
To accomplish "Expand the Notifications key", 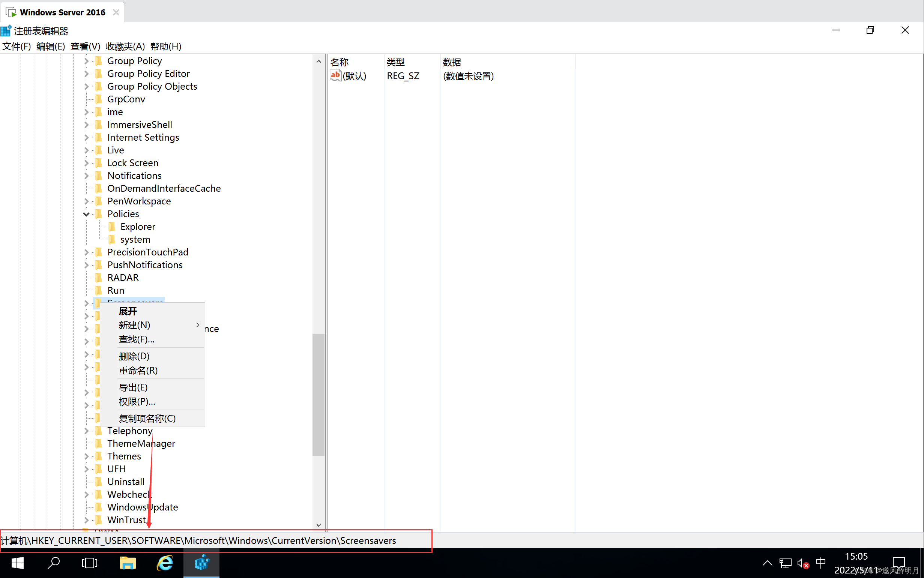I will tap(86, 176).
